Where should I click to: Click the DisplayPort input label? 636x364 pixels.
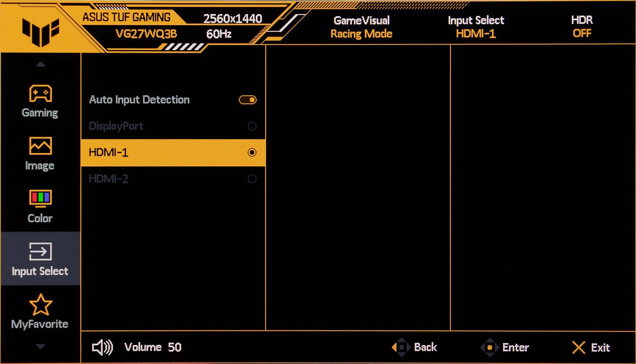116,126
